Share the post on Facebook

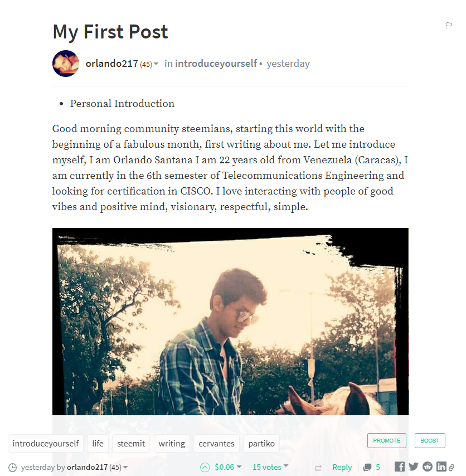tap(400, 467)
